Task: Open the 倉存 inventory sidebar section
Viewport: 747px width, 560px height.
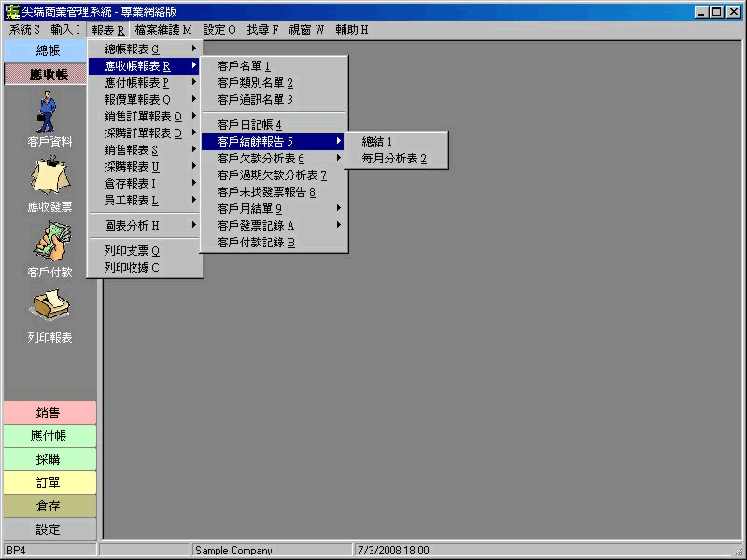Action: (x=49, y=506)
